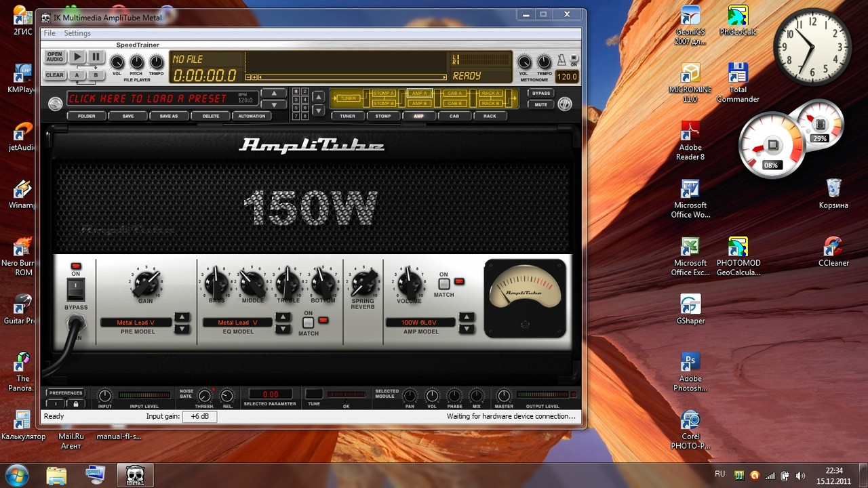Select the next preset with the up arrow
Screen dimensions: 868x488
[x=274, y=94]
